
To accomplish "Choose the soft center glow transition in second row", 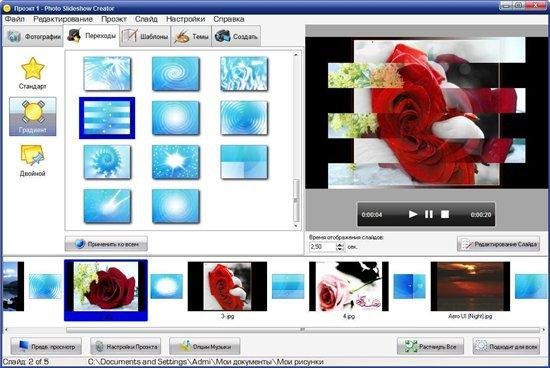I will pos(176,118).
